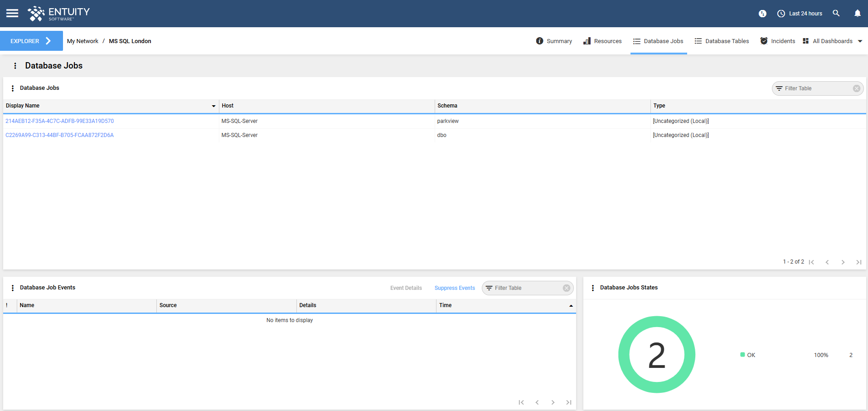Image resolution: width=868 pixels, height=411 pixels.
Task: Click the Type column header
Action: point(758,106)
